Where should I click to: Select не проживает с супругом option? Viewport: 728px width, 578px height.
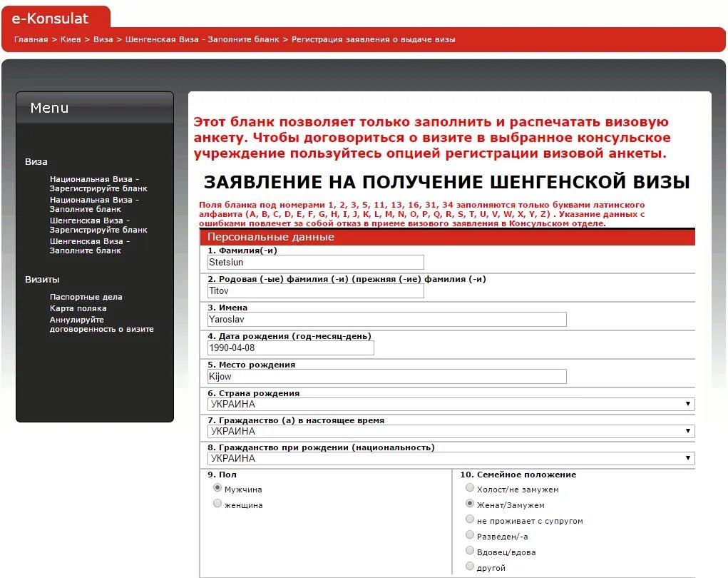(470, 519)
